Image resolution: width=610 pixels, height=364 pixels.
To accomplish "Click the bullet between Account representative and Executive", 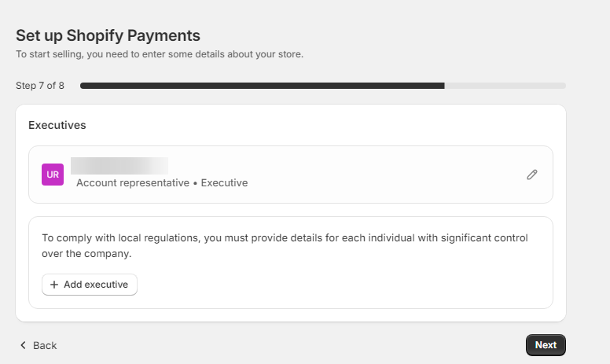I will pyautogui.click(x=195, y=183).
